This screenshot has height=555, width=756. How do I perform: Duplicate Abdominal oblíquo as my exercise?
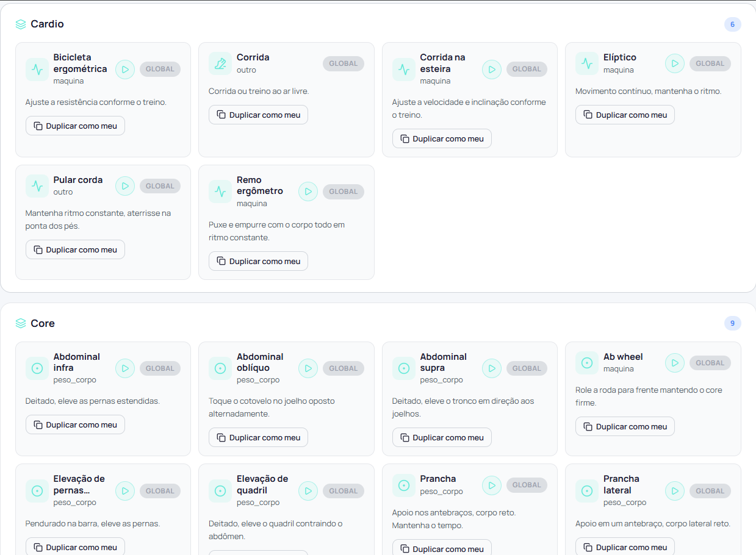(258, 437)
